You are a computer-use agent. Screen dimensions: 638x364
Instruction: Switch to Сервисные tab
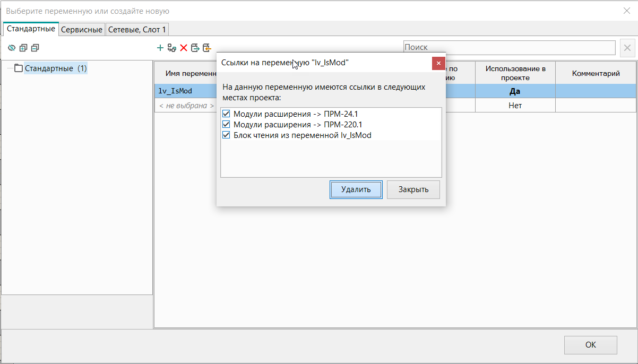coord(82,30)
